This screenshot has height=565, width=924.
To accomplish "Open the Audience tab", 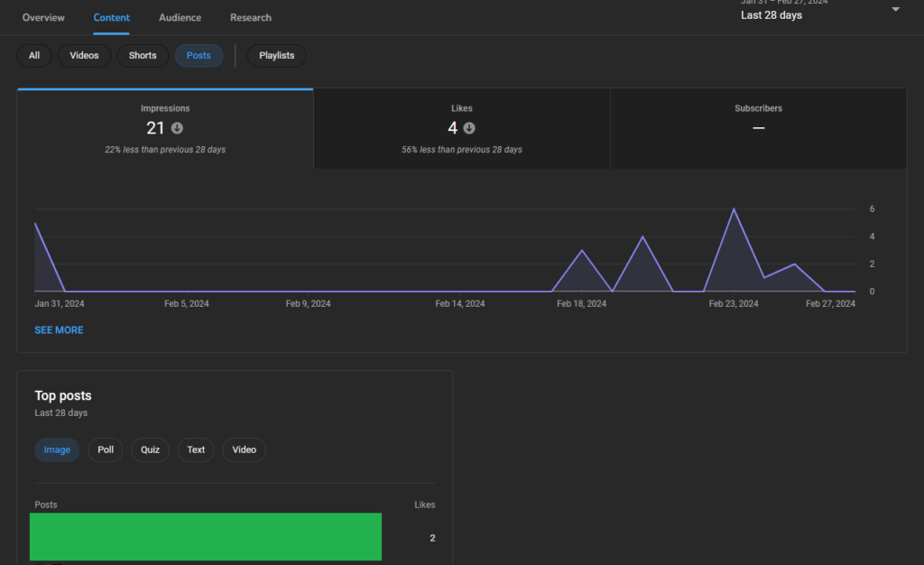I will coord(180,17).
